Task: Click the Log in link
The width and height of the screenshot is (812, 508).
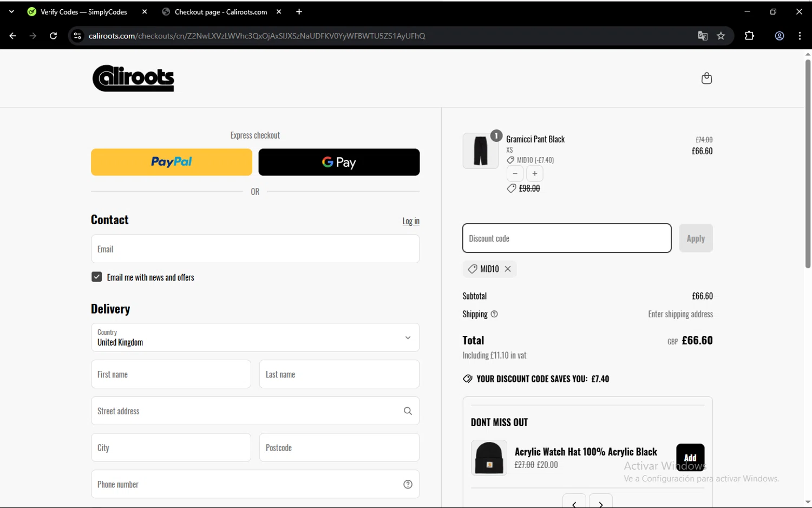Action: point(411,221)
